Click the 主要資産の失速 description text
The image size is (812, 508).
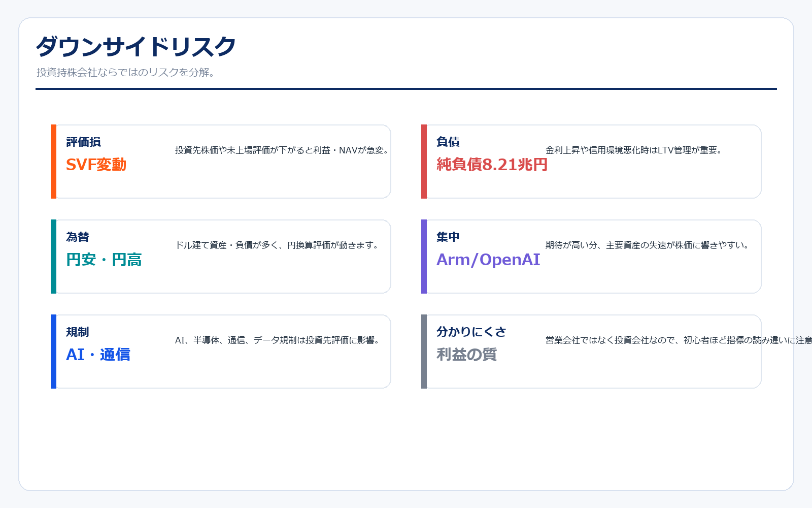(x=648, y=245)
